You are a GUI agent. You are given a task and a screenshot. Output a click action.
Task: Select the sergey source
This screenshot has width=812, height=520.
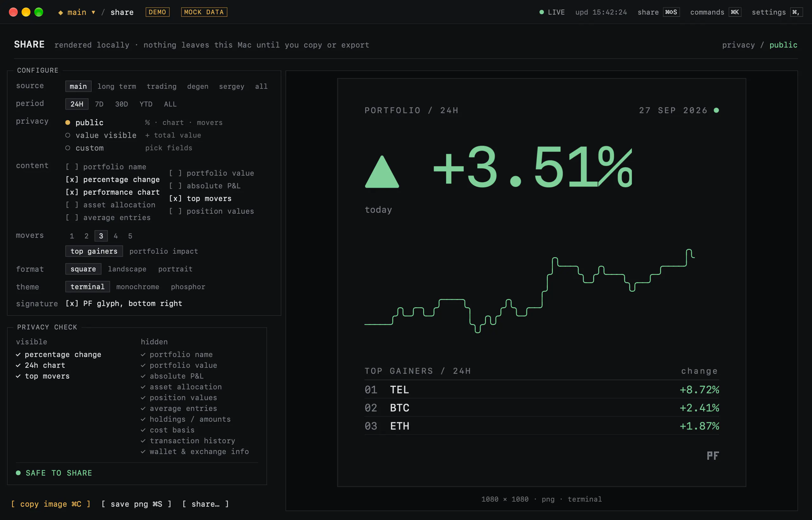(231, 87)
